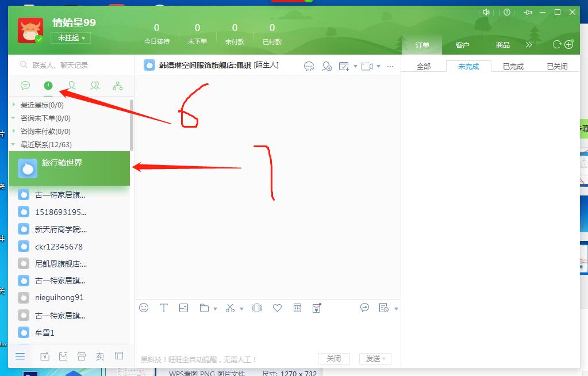This screenshot has height=376, width=588.
Task: Click the contact list scrollbar
Action: pyautogui.click(x=132, y=125)
